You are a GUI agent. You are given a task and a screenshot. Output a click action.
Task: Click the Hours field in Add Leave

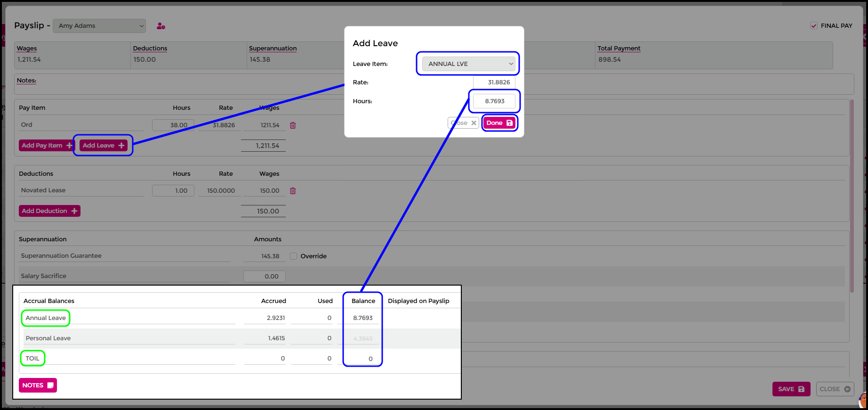coord(494,101)
